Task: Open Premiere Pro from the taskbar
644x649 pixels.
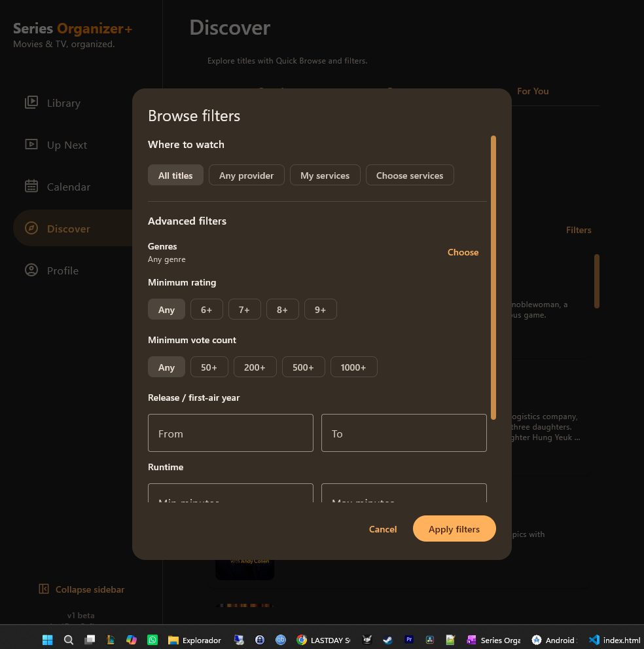Action: coord(409,640)
